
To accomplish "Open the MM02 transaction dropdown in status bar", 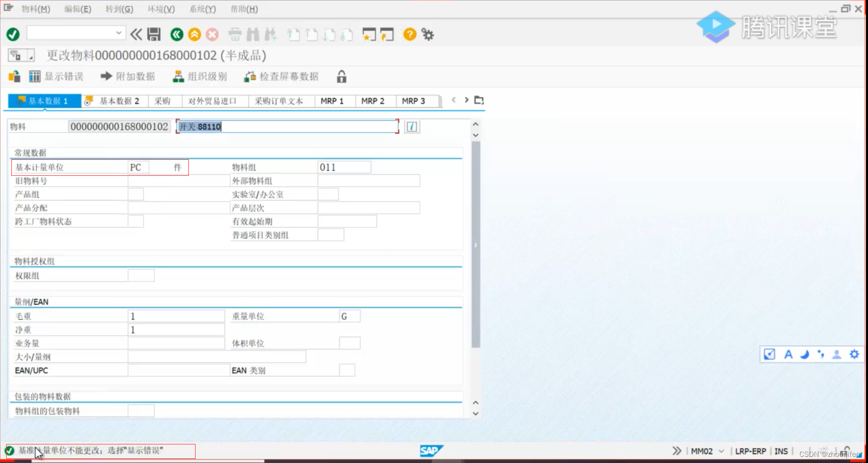I will click(721, 451).
